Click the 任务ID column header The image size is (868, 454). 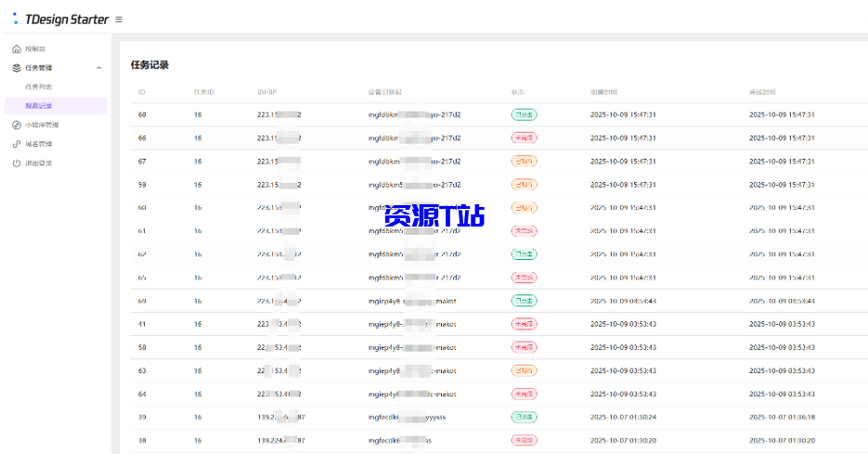pyautogui.click(x=203, y=92)
